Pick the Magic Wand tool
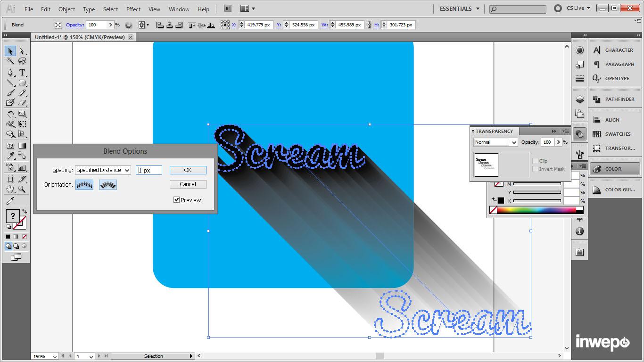 10,61
